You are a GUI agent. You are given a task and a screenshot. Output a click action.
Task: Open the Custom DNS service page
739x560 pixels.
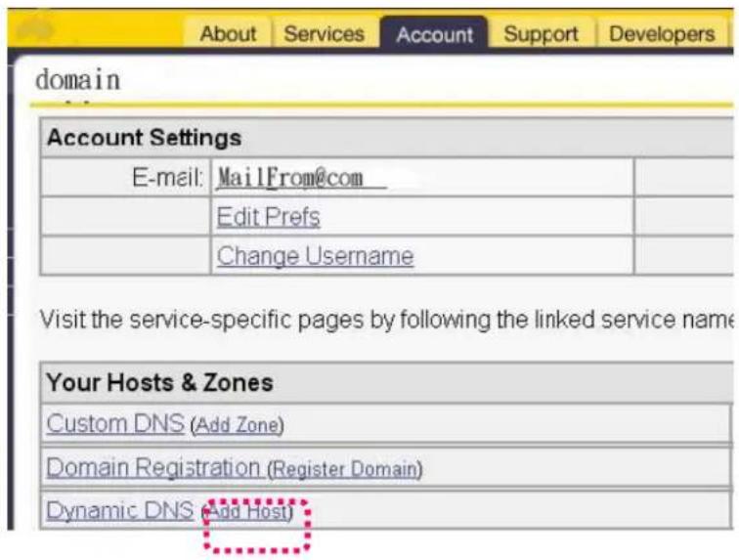click(x=115, y=423)
